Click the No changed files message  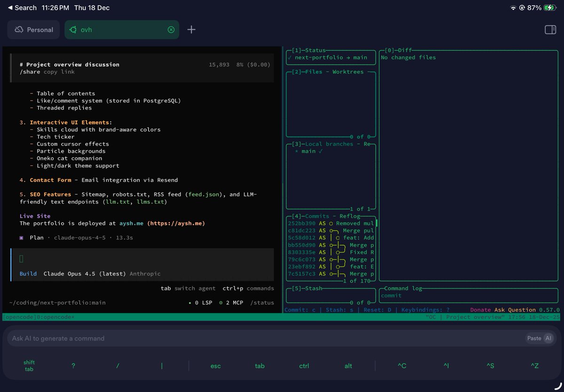408,57
